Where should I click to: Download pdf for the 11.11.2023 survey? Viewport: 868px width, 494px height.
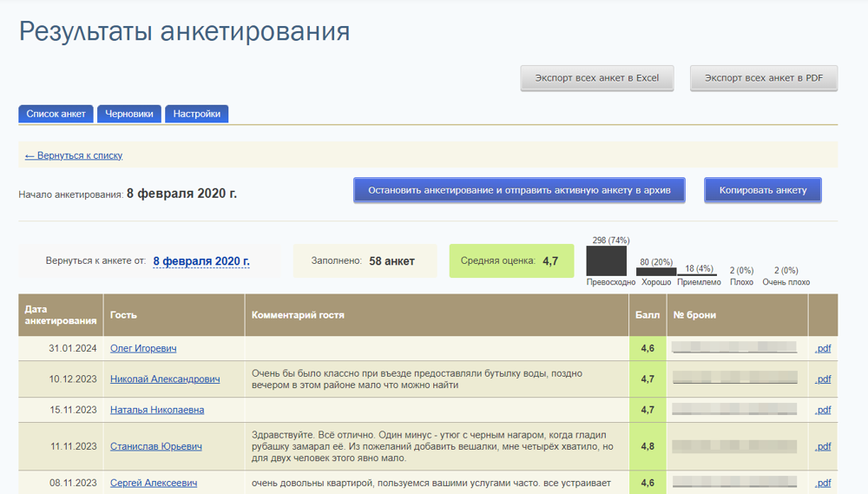coord(823,446)
